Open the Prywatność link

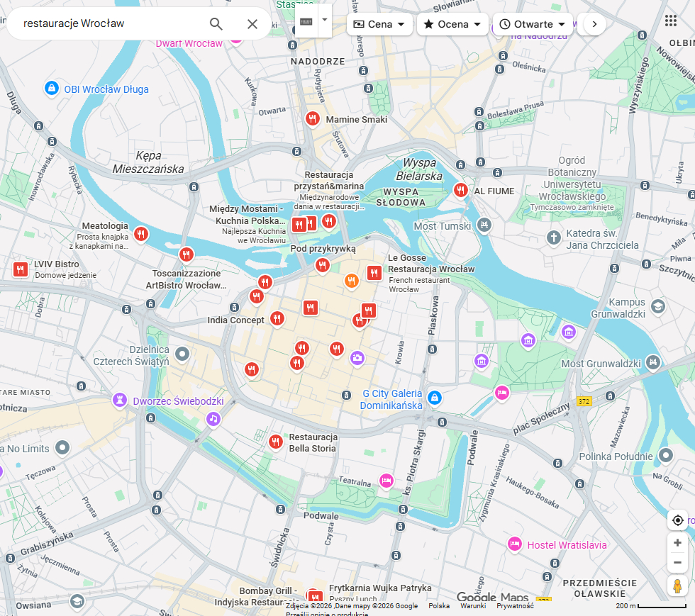(515, 607)
